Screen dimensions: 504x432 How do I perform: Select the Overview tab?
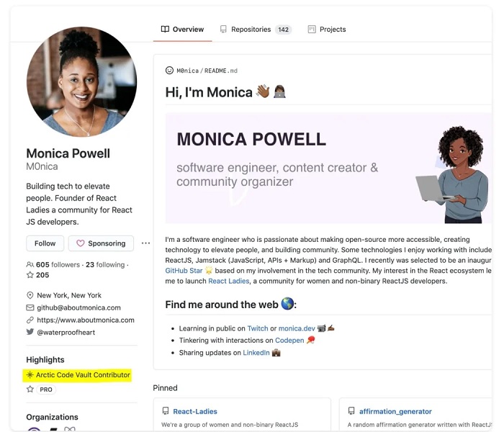click(x=182, y=30)
